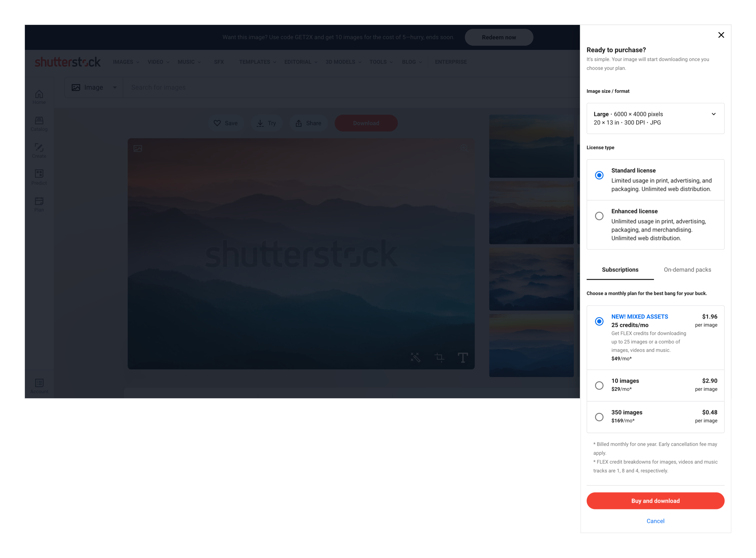
Task: Click the Plan sidebar icon
Action: coord(39,204)
